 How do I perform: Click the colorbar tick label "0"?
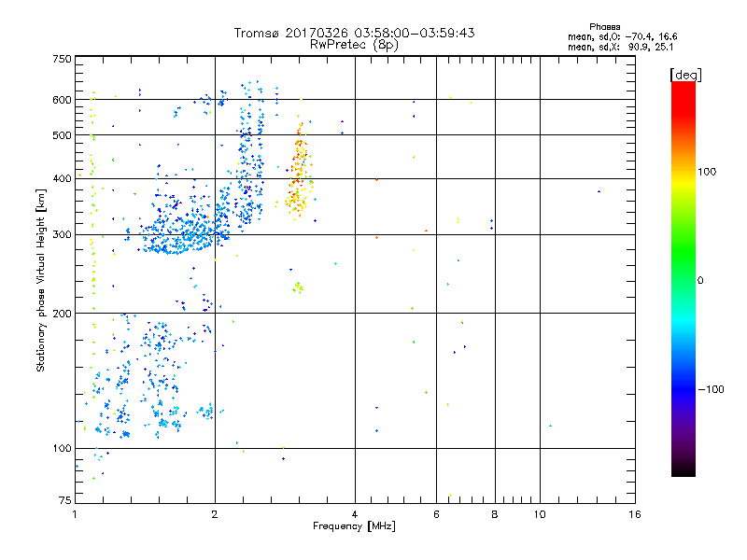700,280
